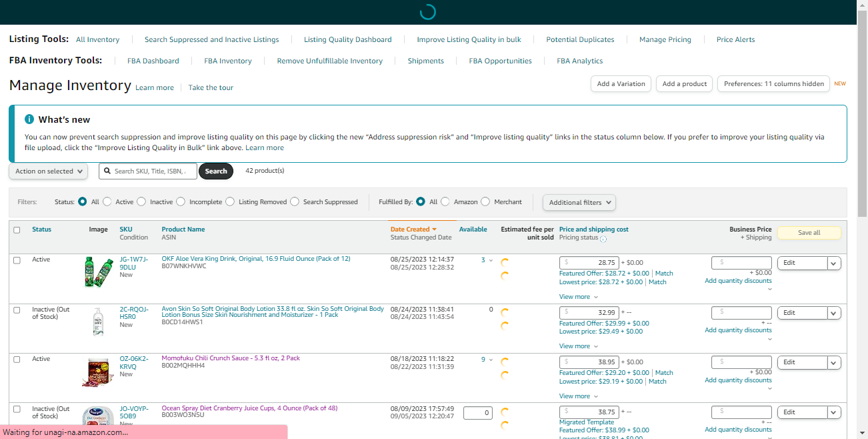The height and width of the screenshot is (439, 868).
Task: Select the Fulfilled By All radio button
Action: (x=421, y=201)
